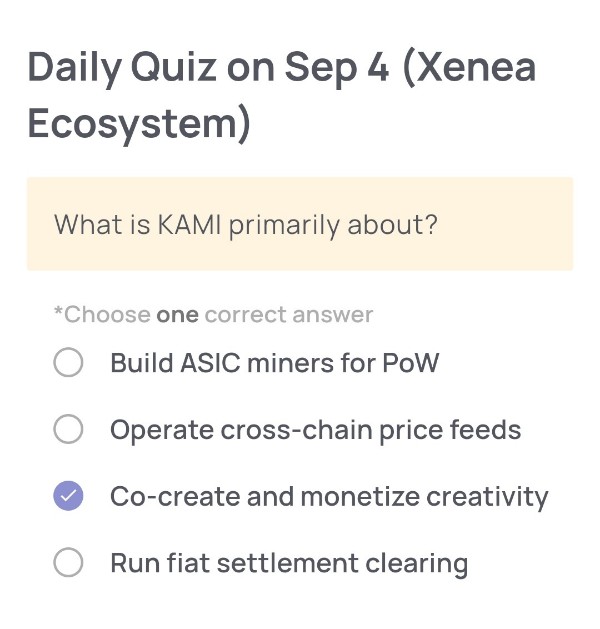Click "Ecosystem)" on the title's second line
Screen dimensions: 600x629
(x=139, y=124)
